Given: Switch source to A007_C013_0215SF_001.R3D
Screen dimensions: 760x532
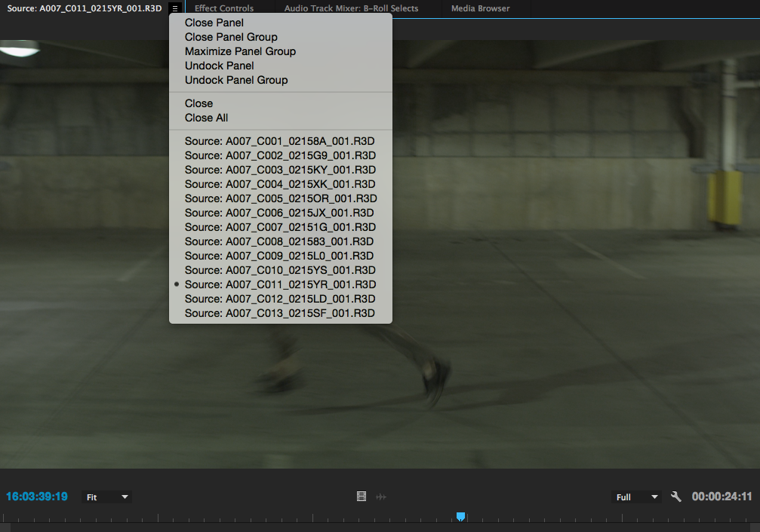Looking at the screenshot, I should point(280,312).
